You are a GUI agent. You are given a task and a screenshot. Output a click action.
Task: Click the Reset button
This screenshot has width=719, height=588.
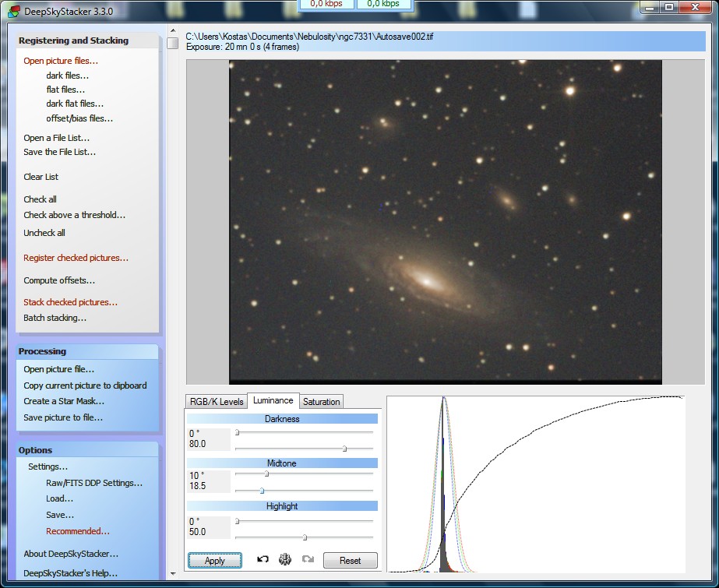(350, 561)
